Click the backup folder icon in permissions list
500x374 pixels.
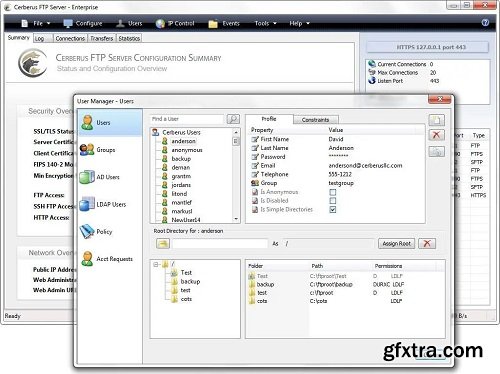[x=252, y=284]
